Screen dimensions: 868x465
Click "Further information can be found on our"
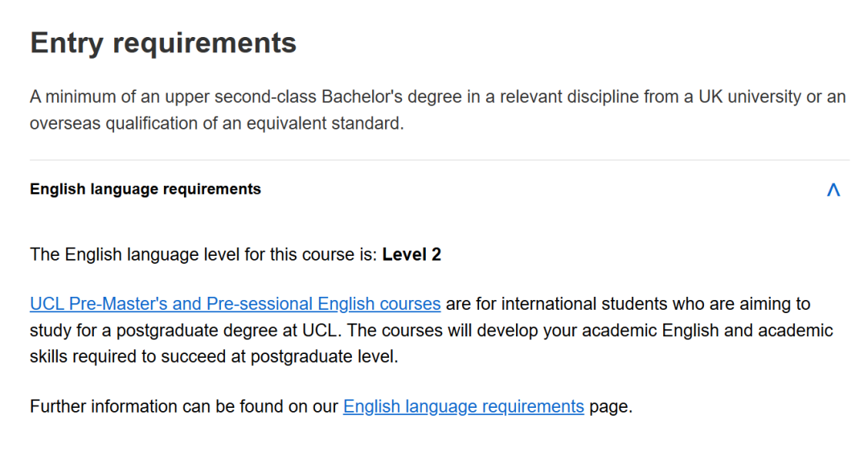point(184,407)
